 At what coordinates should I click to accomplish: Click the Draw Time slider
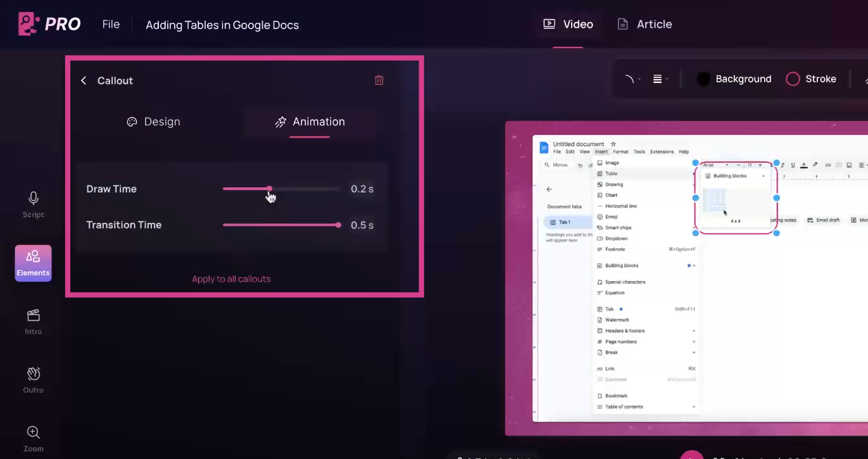[282, 189]
